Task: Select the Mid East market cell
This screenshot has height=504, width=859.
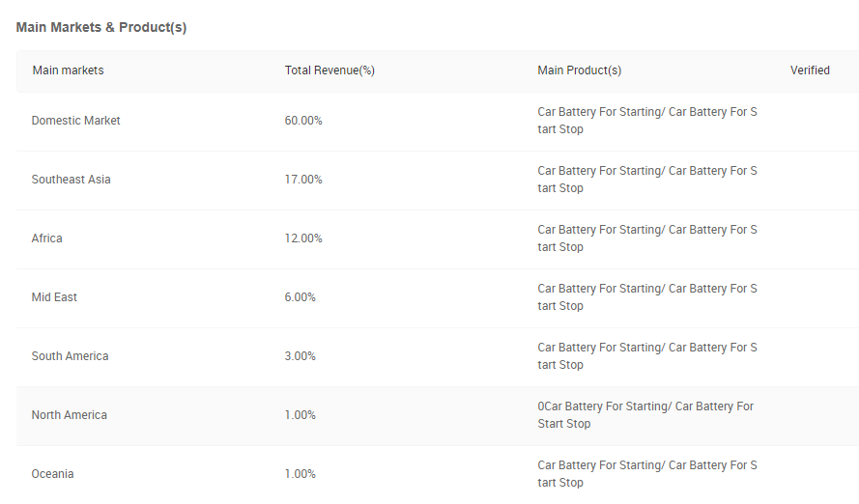Action: tap(54, 297)
